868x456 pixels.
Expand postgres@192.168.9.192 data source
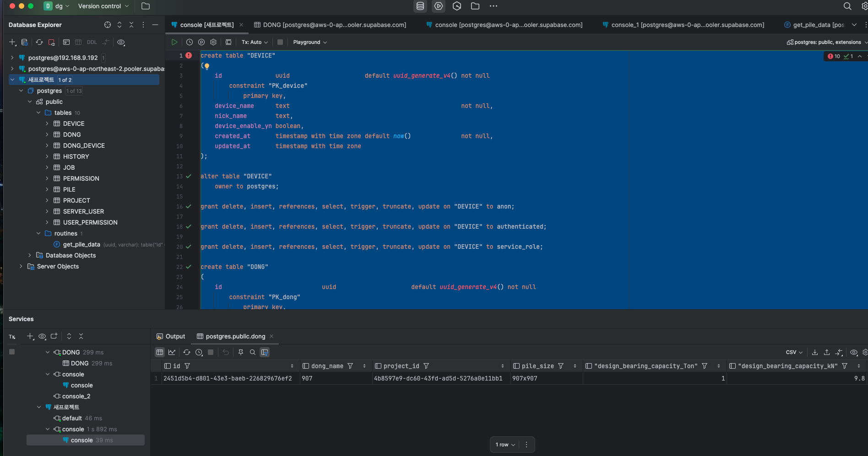[x=12, y=58]
